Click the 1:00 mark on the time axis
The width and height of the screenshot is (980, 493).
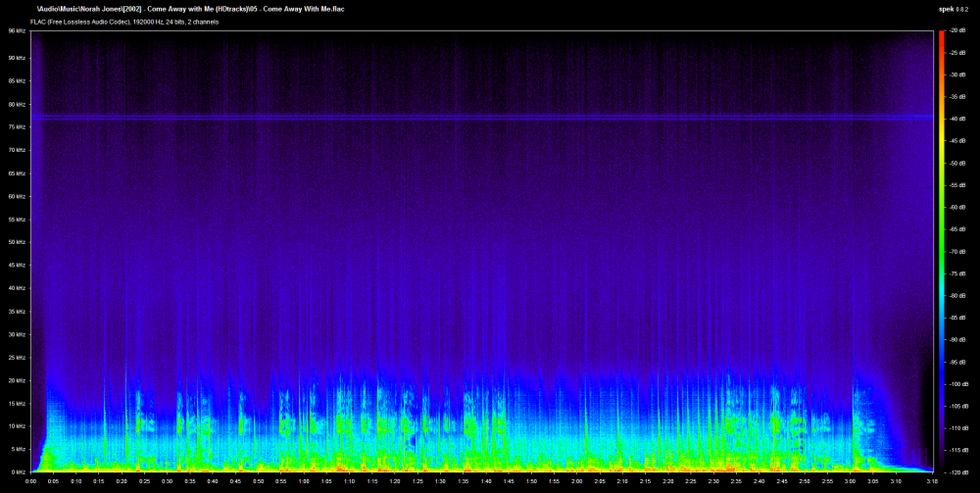pyautogui.click(x=303, y=481)
